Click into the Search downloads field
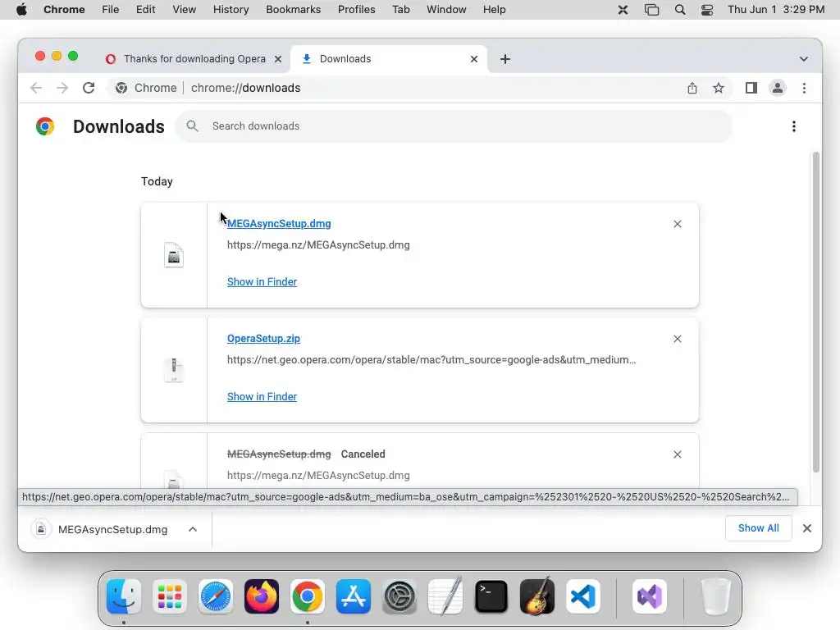This screenshot has height=630, width=840. tap(453, 126)
